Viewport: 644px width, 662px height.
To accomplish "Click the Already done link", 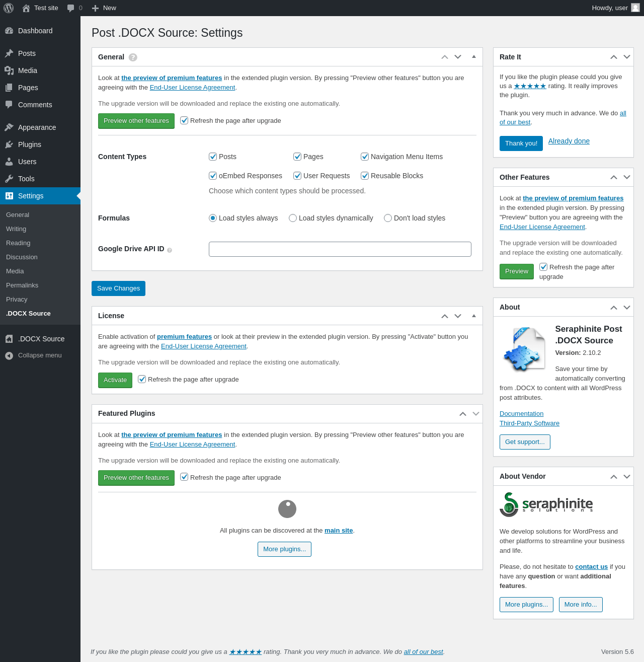I will coord(569,141).
